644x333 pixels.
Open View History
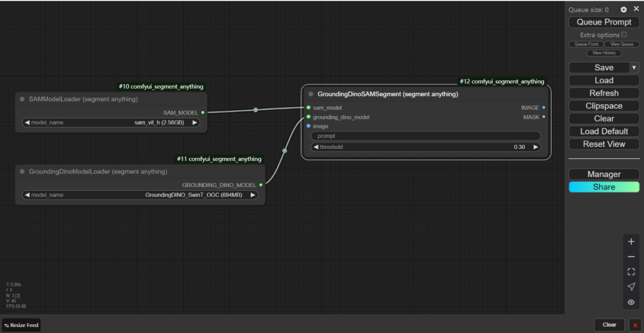click(603, 53)
